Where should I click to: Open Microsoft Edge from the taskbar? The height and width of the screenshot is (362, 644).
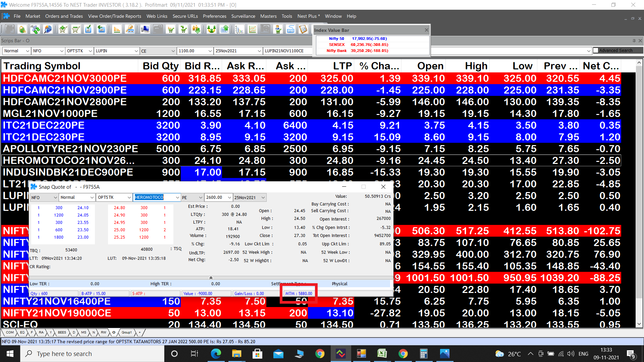(x=216, y=354)
